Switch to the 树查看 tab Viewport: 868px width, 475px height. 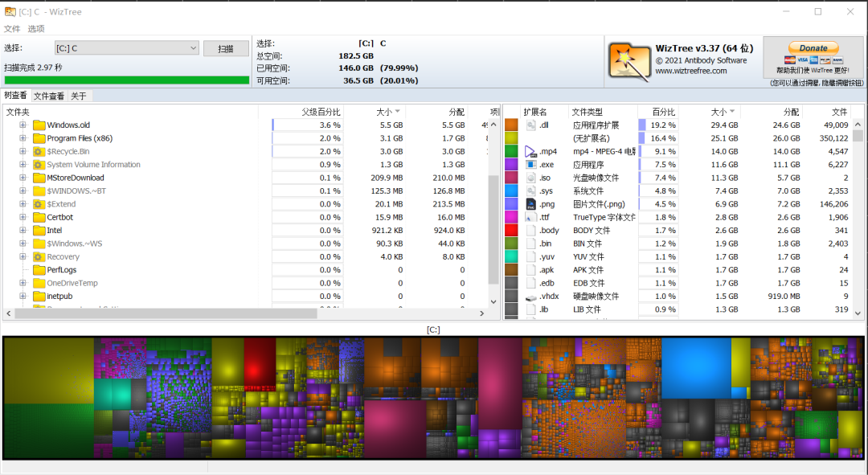click(15, 96)
